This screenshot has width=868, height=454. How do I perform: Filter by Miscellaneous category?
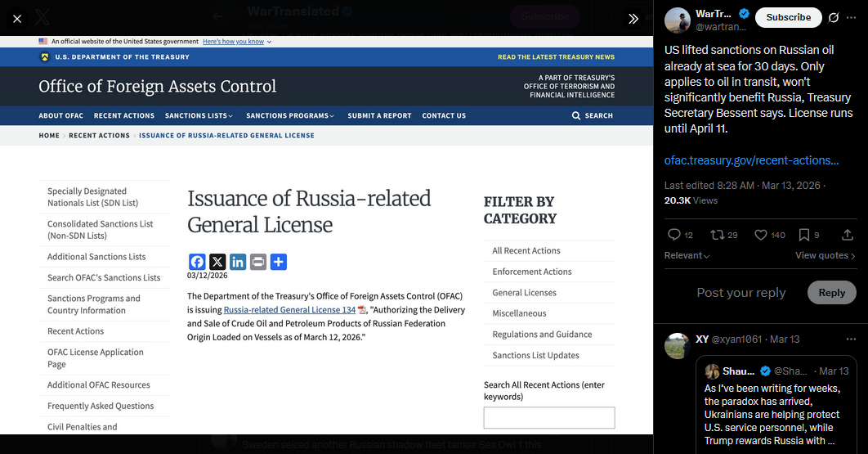[519, 313]
